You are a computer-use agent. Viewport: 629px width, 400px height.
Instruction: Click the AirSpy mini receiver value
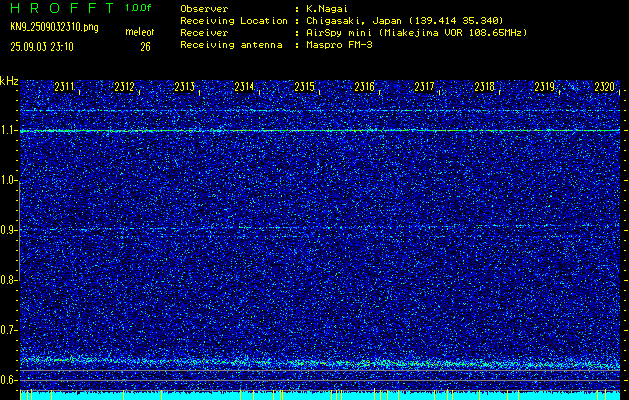click(417, 32)
